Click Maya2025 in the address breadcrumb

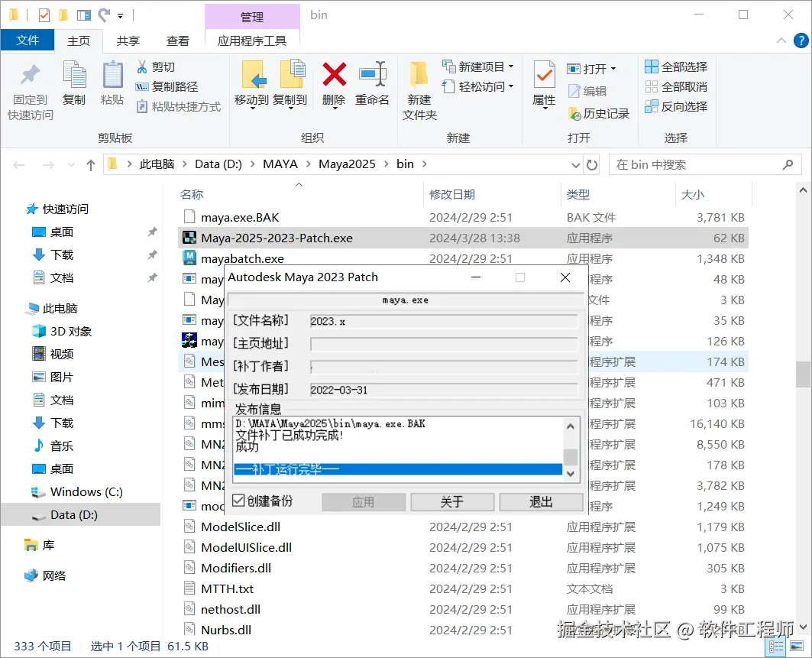tap(347, 164)
